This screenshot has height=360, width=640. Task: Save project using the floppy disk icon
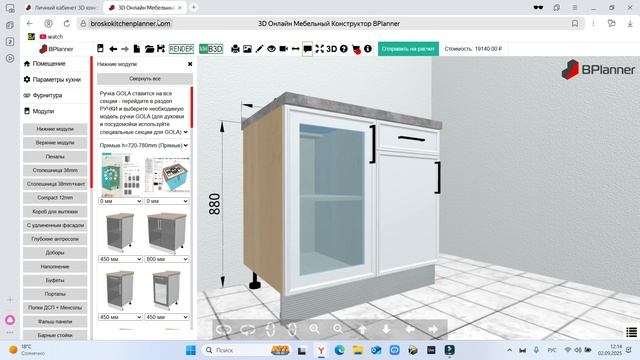[161, 49]
